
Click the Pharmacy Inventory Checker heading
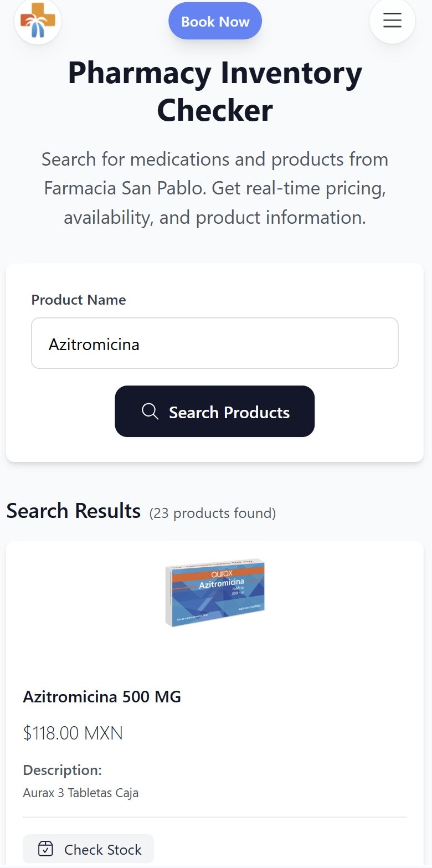pyautogui.click(x=215, y=90)
